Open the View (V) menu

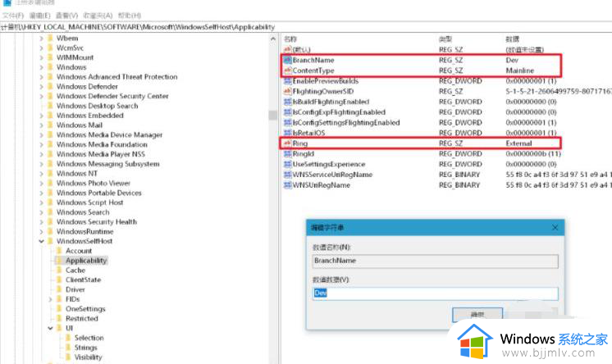click(66, 16)
